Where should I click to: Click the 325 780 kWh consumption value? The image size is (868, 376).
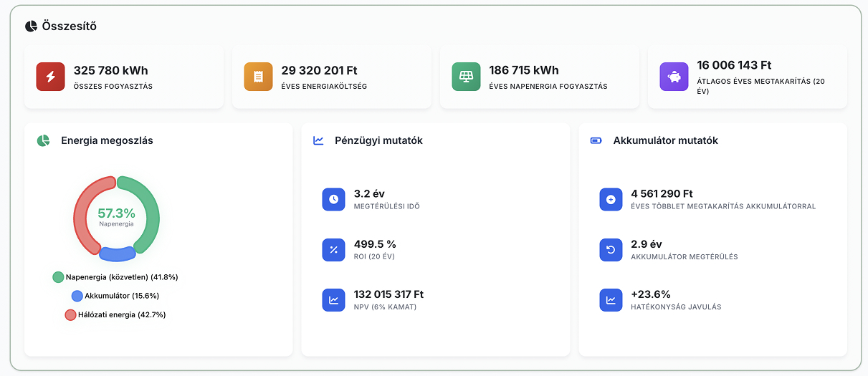(110, 70)
